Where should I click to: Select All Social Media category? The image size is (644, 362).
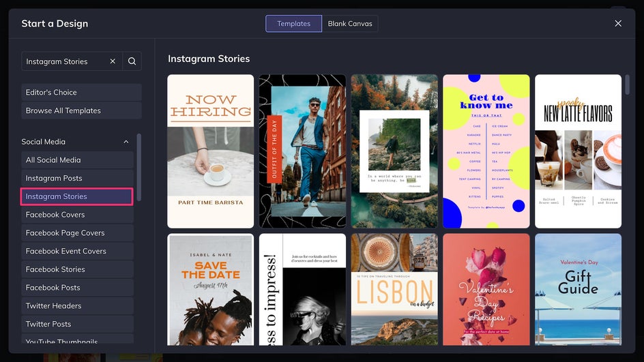pos(77,160)
